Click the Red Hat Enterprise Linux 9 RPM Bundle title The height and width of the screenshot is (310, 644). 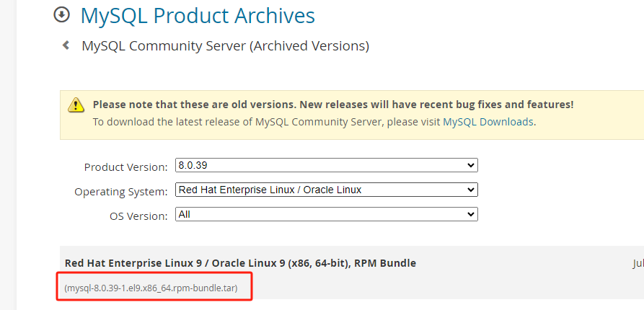[x=240, y=263]
